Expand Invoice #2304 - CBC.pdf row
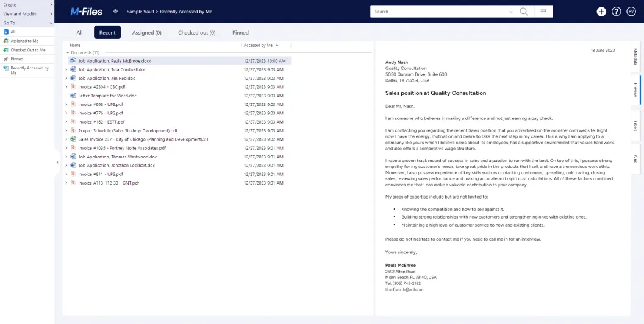644x324 pixels. pos(66,87)
